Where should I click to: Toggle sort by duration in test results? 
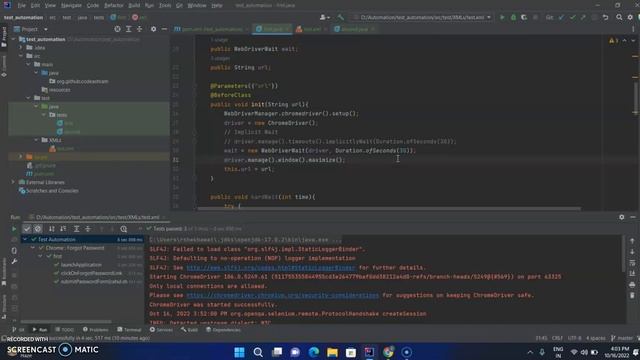[63, 229]
